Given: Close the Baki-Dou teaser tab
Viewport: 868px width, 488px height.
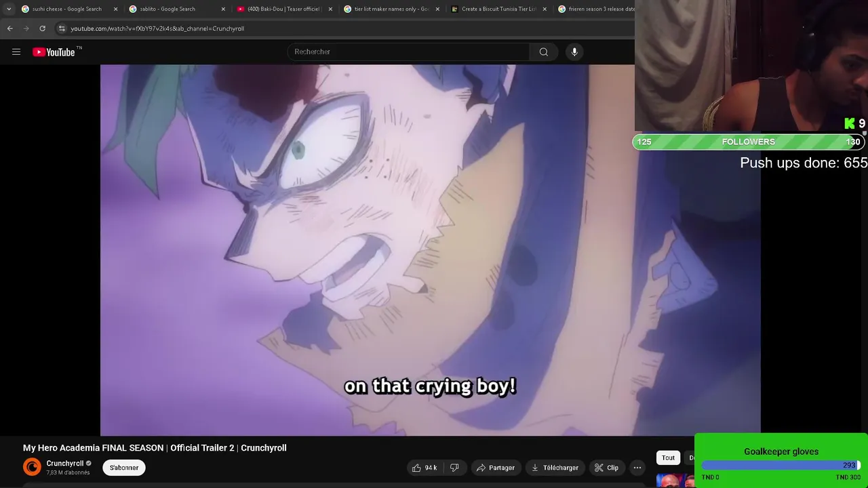Looking at the screenshot, I should (330, 9).
